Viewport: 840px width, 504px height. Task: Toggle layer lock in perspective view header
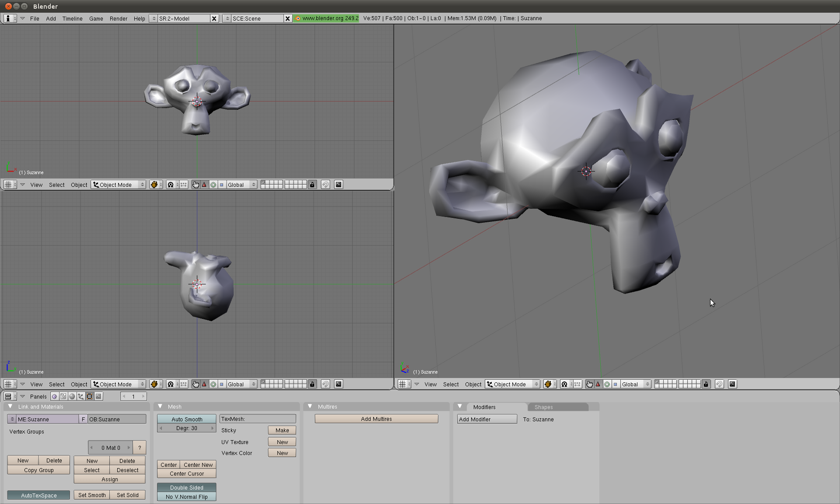(x=706, y=384)
